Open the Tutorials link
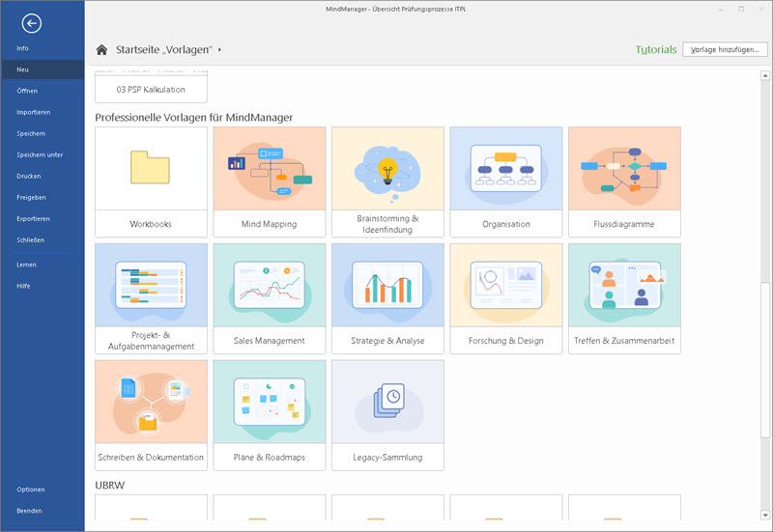Viewport: 773px width, 532px height. (x=655, y=49)
